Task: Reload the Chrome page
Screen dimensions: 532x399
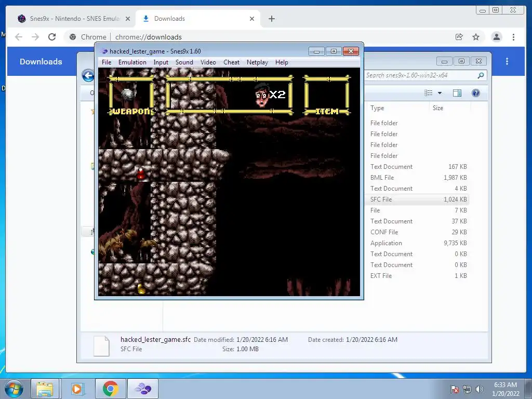Action: coord(52,37)
